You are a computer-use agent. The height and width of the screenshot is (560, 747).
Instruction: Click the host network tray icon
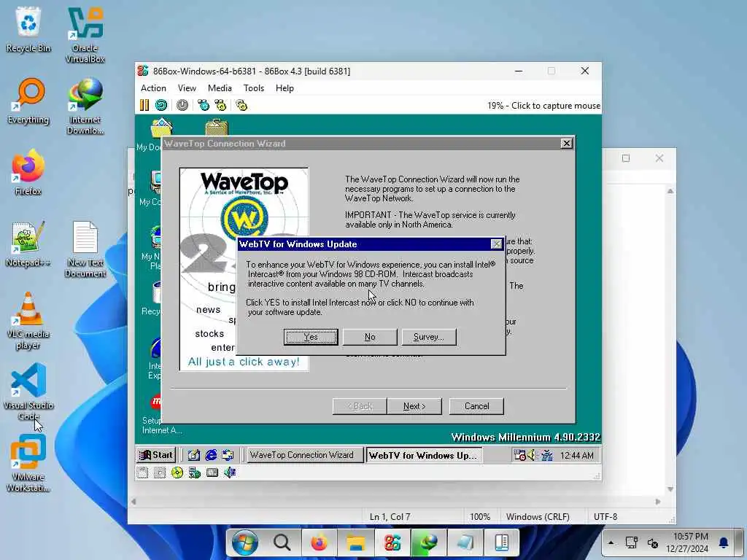click(x=632, y=542)
